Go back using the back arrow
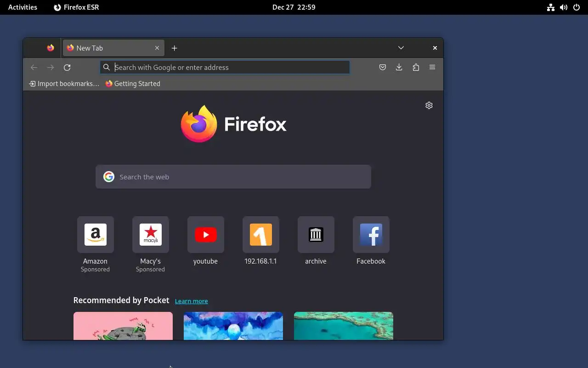 tap(34, 68)
